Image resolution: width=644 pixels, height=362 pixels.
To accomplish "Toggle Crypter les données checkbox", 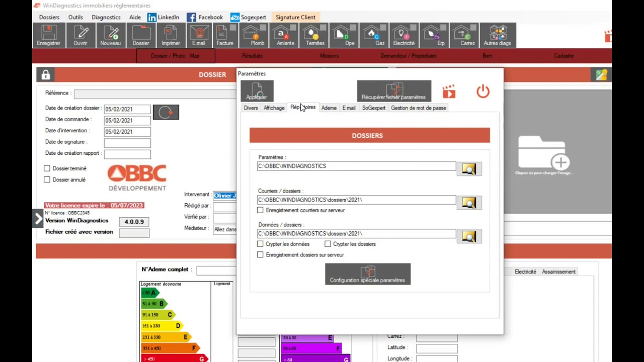I will [x=260, y=244].
